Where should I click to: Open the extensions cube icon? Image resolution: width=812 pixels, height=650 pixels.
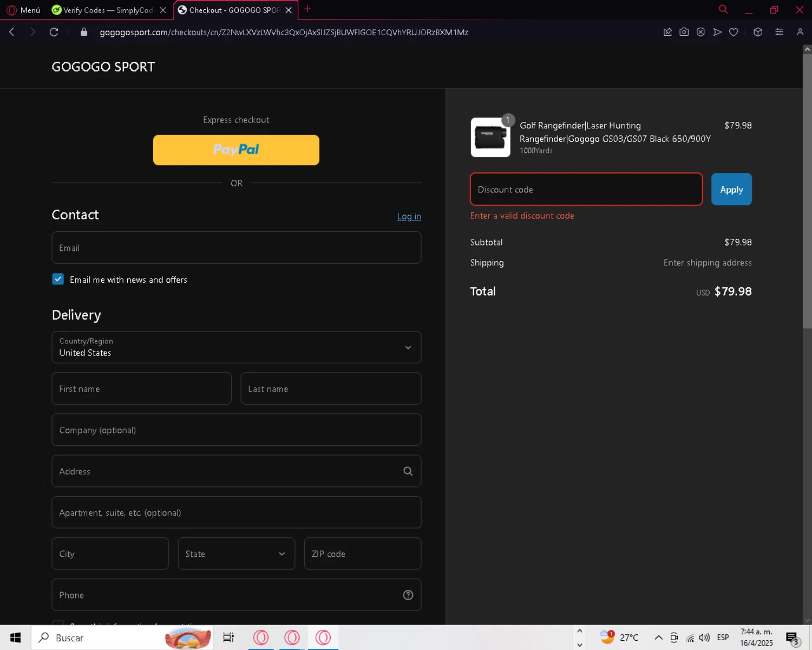[x=758, y=32]
